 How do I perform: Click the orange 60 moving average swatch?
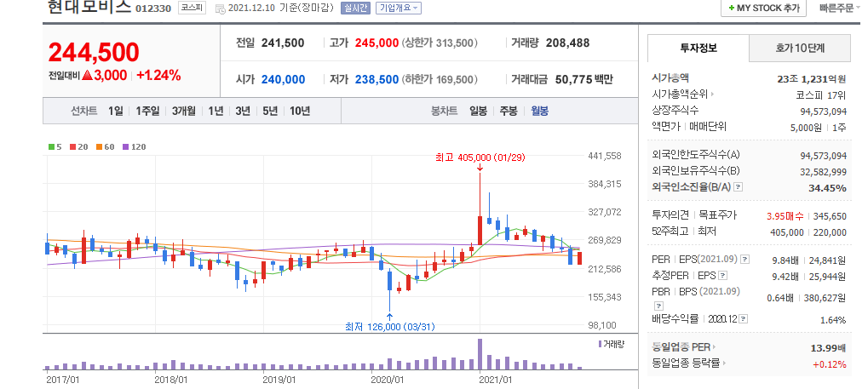coord(99,147)
